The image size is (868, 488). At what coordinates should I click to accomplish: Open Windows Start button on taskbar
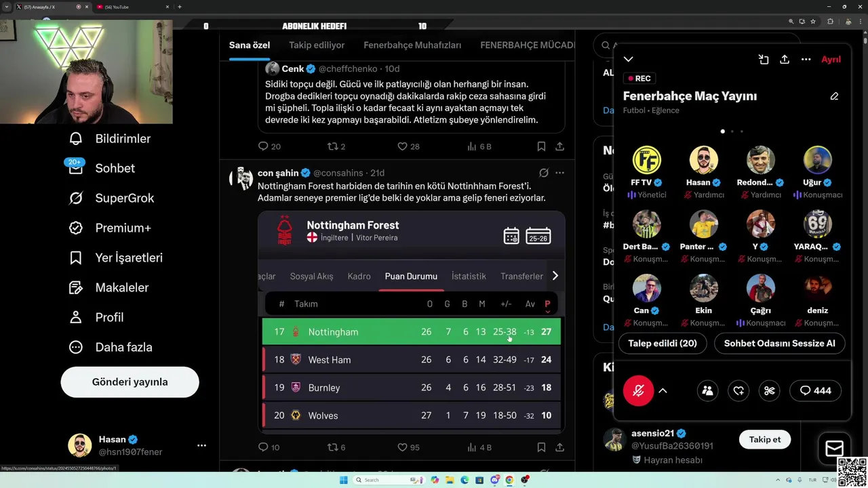[344, 480]
